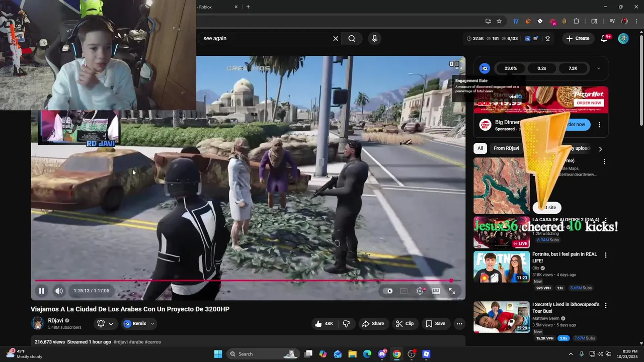Expand the vidIQ score panel chevron
Viewport: 644px width, 362px height.
(x=598, y=68)
